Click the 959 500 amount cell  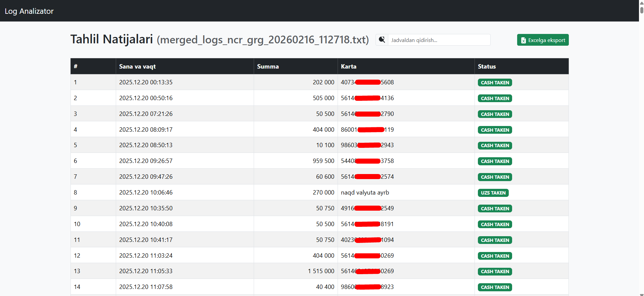click(x=323, y=161)
